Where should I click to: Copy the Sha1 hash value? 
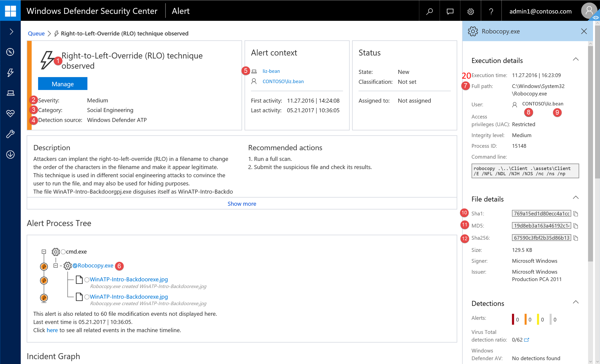[576, 214]
